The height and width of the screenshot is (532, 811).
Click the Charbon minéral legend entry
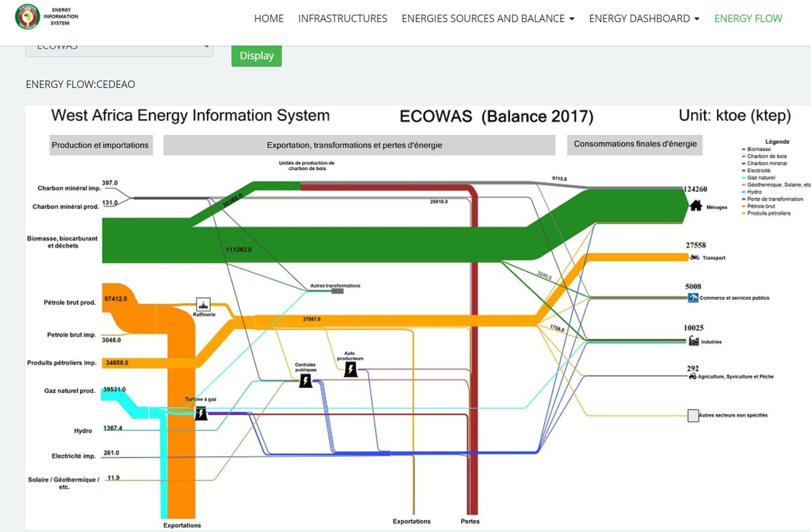(x=764, y=164)
